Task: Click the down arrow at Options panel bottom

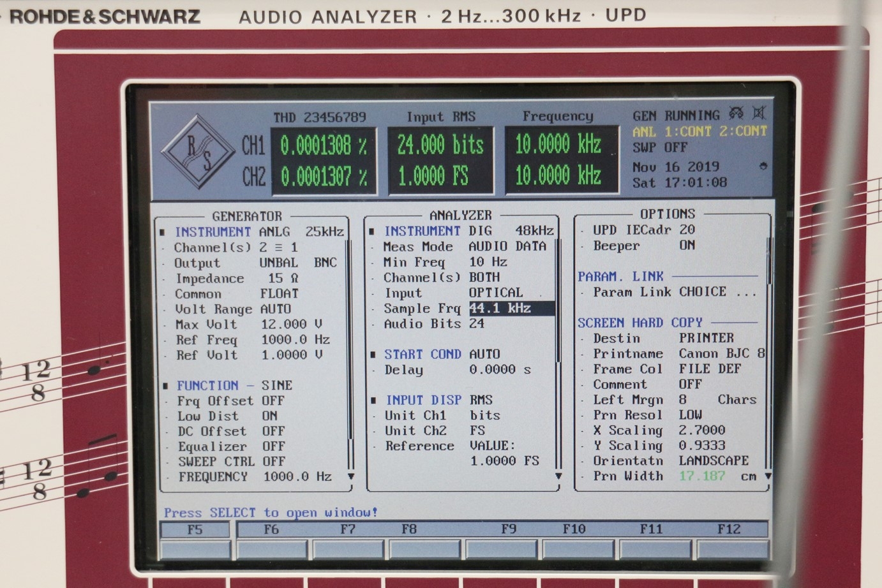Action: 768,476
